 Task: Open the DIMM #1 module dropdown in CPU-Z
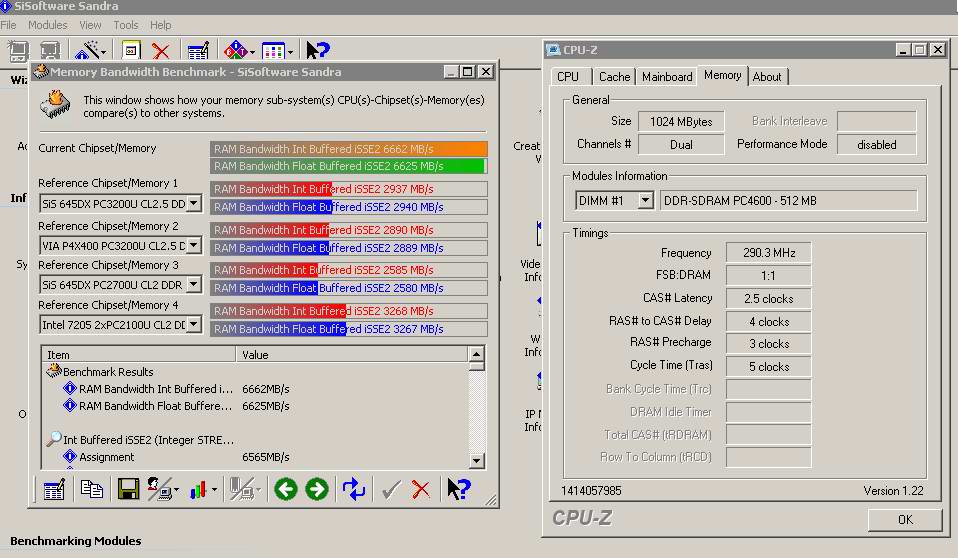click(645, 200)
